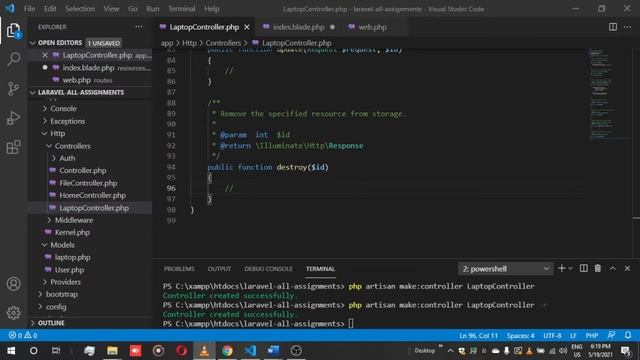
Task: Change language mode via PHP status item
Action: (x=591, y=336)
